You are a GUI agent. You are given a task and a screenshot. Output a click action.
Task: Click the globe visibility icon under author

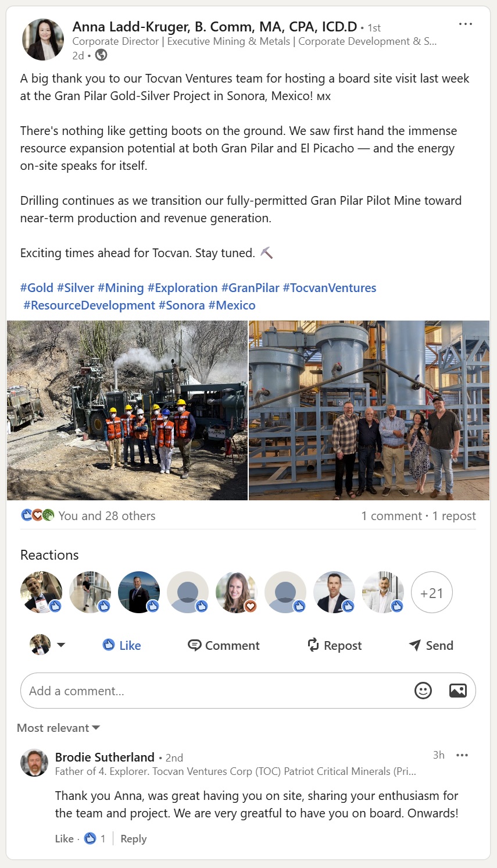pyautogui.click(x=101, y=55)
